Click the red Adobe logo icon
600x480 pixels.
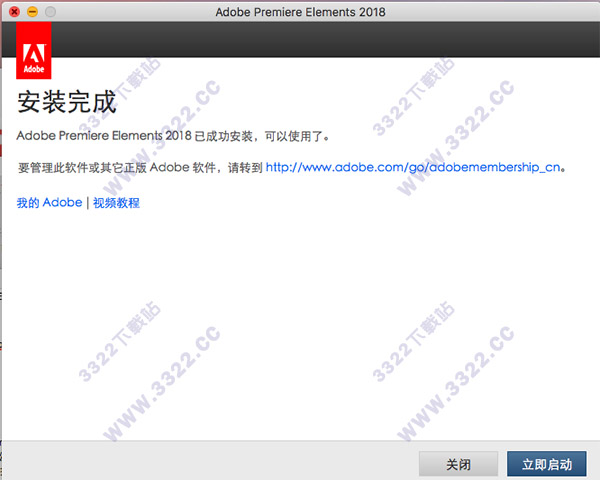[x=34, y=50]
